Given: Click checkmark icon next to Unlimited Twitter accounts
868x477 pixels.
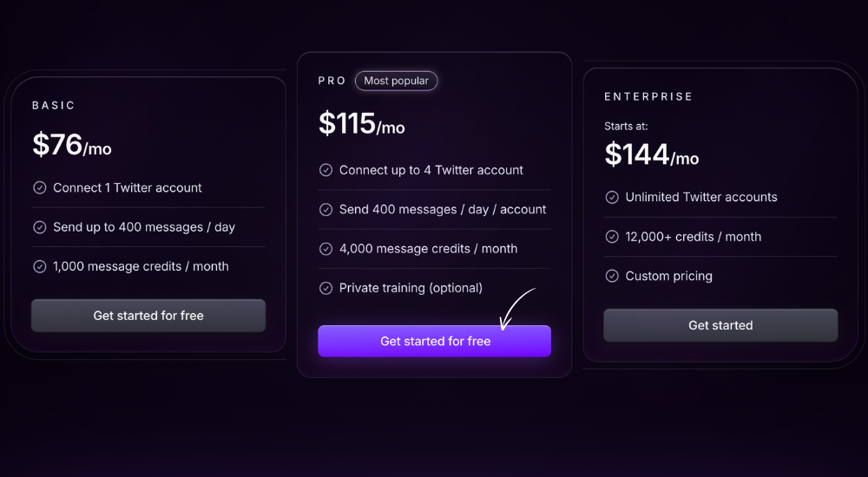Looking at the screenshot, I should tap(612, 197).
